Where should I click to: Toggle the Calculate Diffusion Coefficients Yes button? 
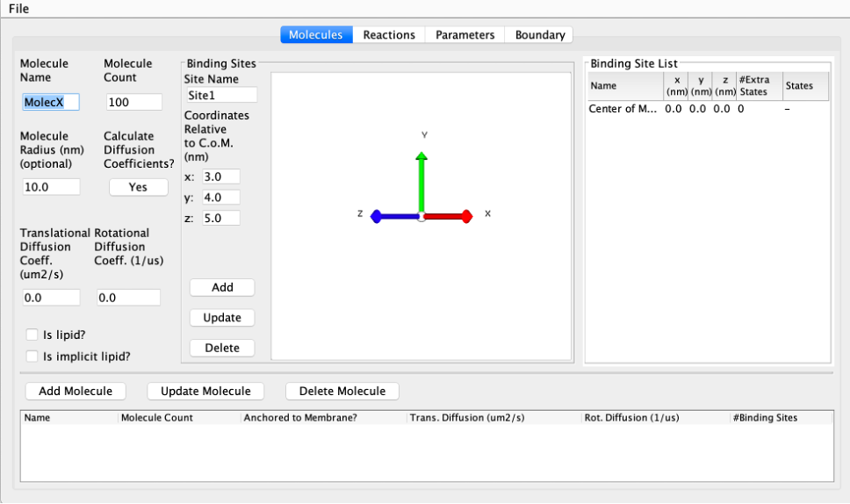point(138,187)
